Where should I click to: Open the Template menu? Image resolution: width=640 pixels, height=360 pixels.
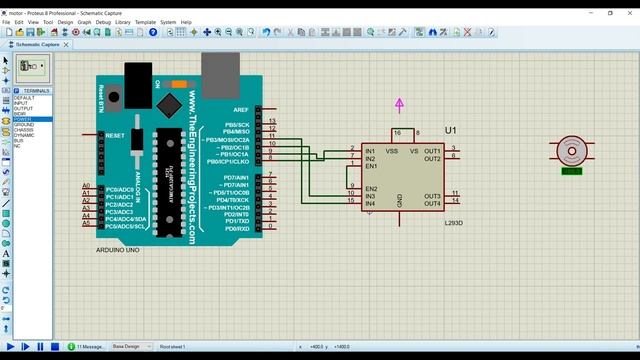tap(145, 22)
